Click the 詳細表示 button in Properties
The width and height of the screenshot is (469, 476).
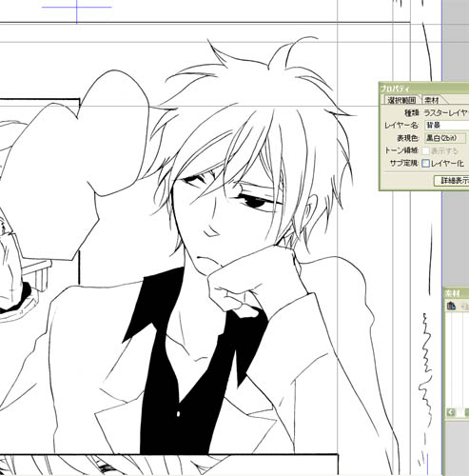(452, 181)
